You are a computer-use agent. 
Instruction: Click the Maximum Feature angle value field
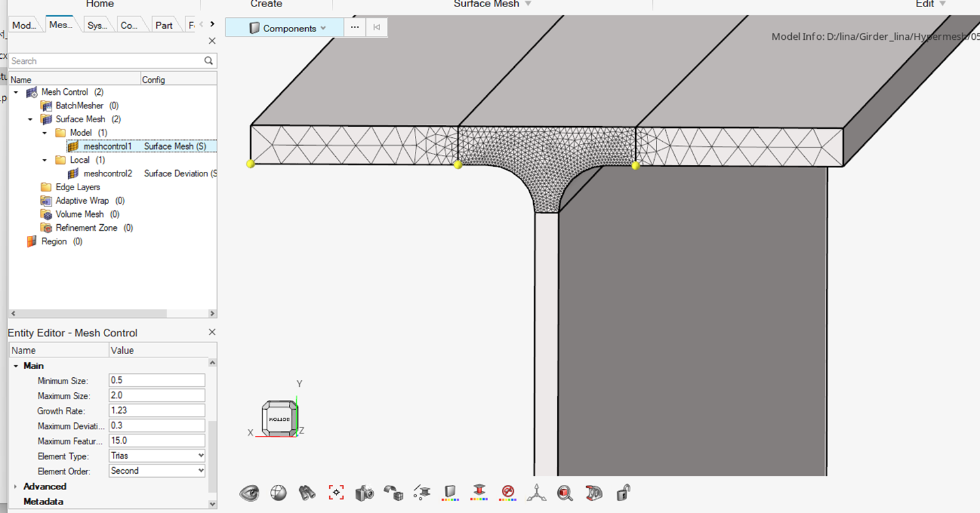(157, 440)
